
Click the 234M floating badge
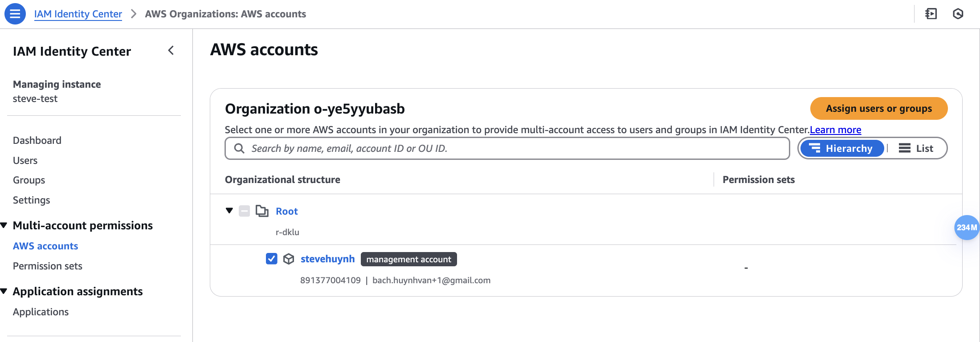click(967, 228)
